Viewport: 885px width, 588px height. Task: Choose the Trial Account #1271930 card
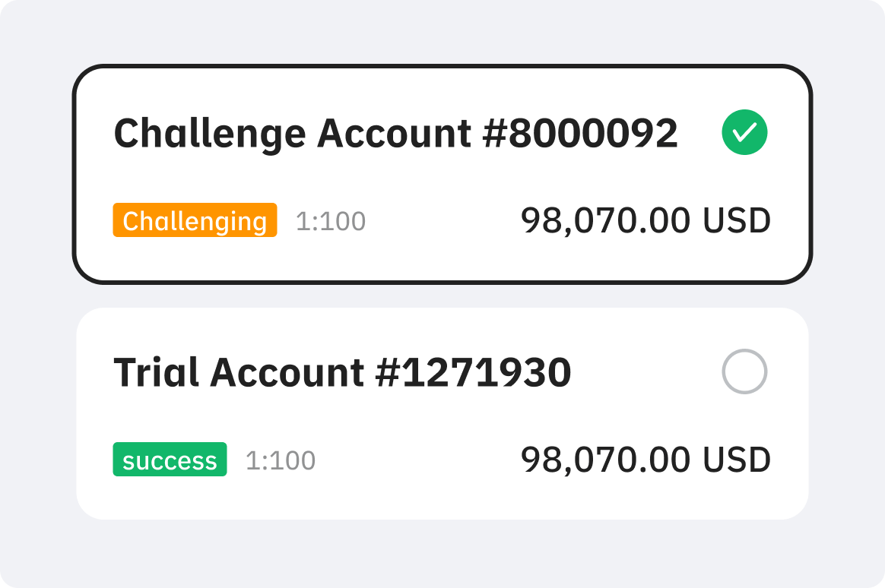(x=442, y=413)
